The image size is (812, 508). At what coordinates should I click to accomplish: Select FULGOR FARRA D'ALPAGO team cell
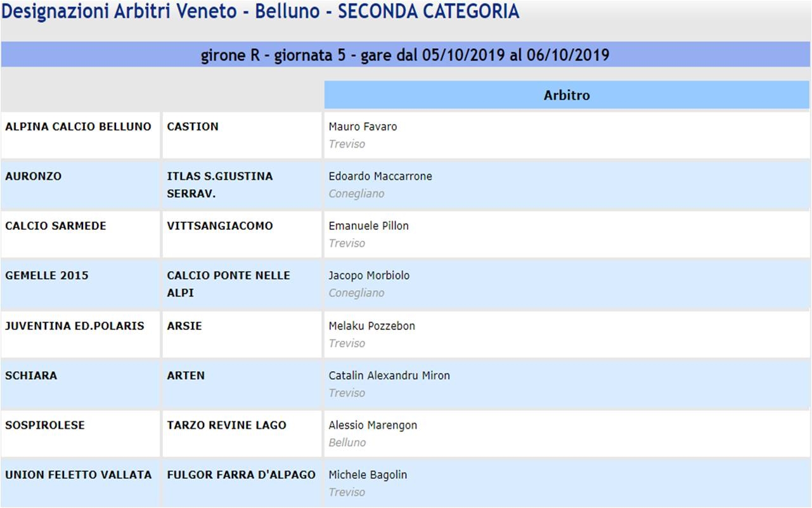point(242,484)
